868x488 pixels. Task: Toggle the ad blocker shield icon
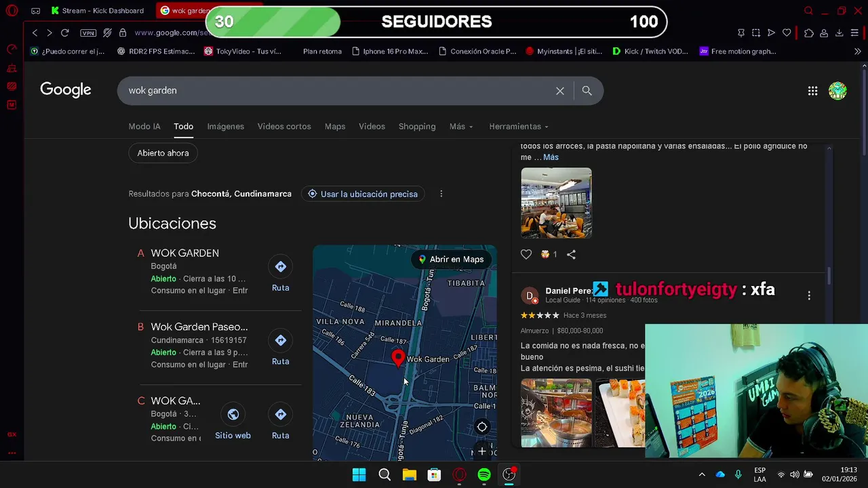click(107, 33)
